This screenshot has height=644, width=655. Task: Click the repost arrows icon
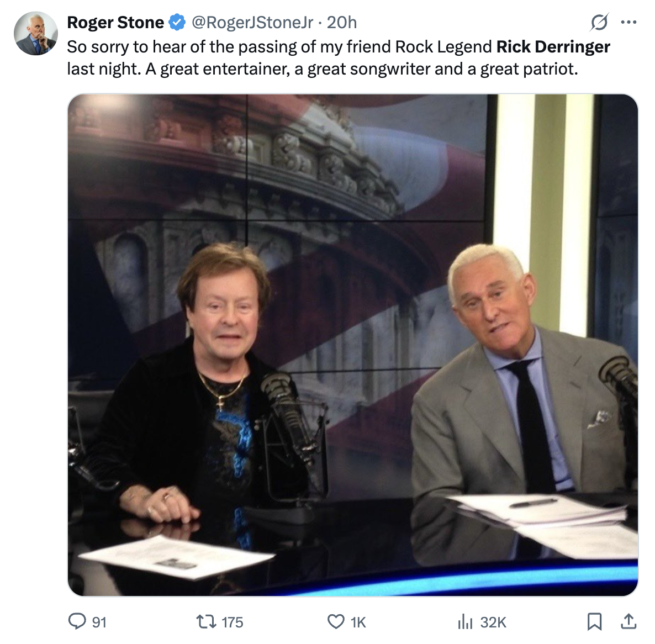(x=207, y=621)
